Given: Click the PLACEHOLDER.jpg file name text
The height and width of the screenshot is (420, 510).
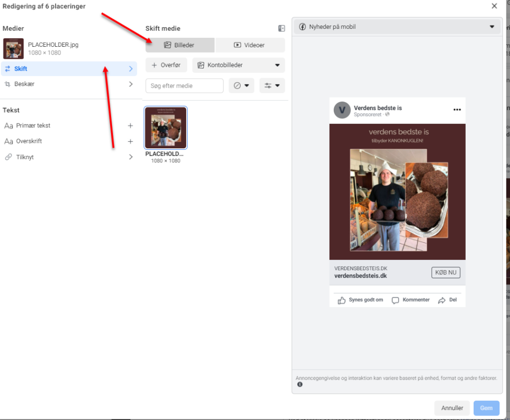Looking at the screenshot, I should point(53,45).
